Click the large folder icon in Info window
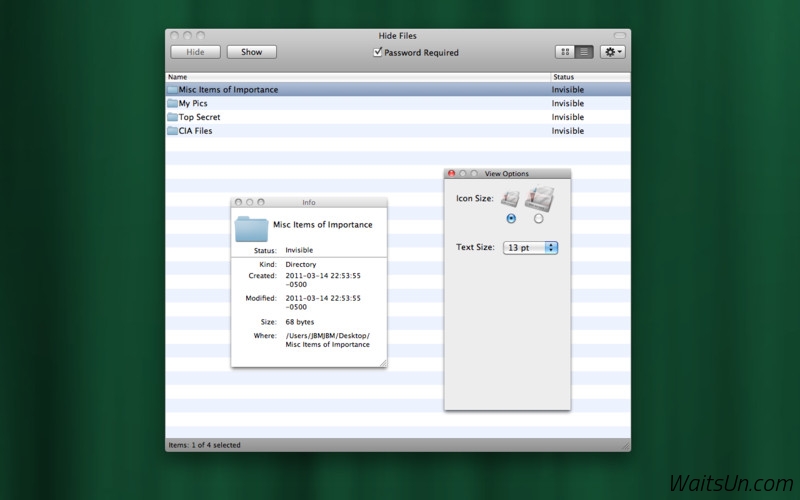Screen dimensions: 800x500 pos(251,228)
